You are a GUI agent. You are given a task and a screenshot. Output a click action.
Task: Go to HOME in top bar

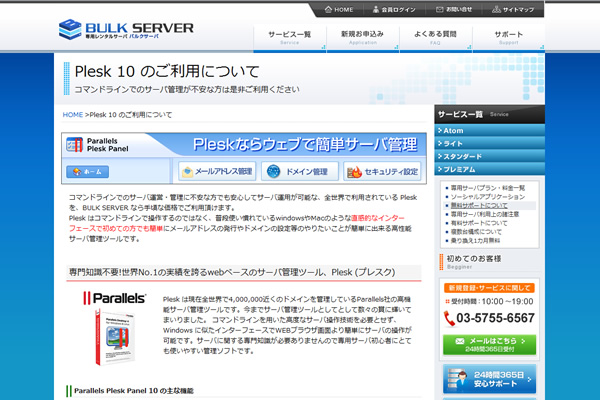pyautogui.click(x=338, y=9)
